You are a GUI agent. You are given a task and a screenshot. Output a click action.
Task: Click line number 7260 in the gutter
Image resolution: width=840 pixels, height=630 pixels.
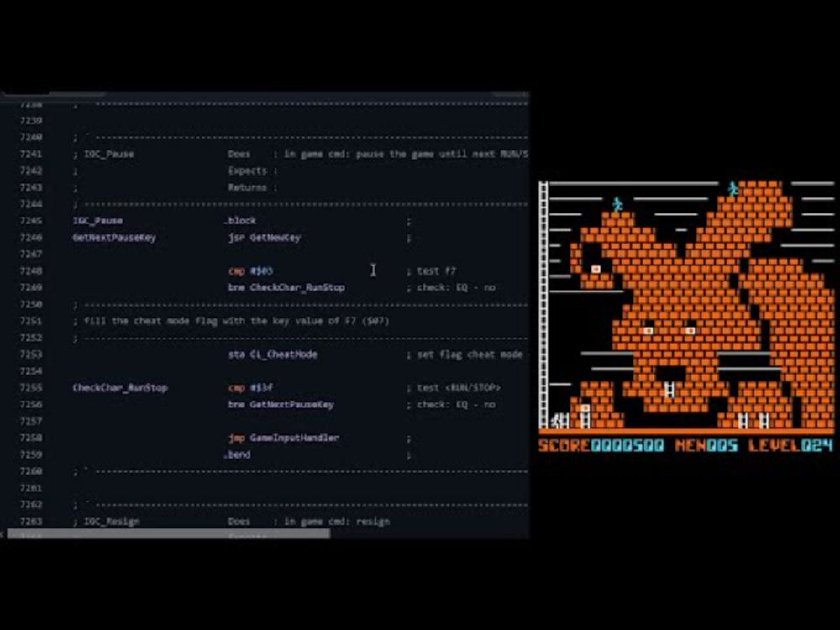[x=31, y=471]
